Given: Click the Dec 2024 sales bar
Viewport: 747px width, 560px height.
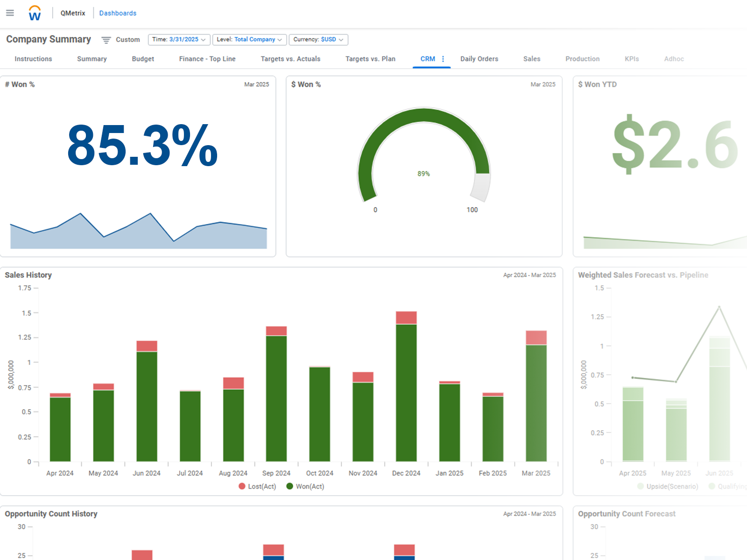Looking at the screenshot, I should point(406,392).
